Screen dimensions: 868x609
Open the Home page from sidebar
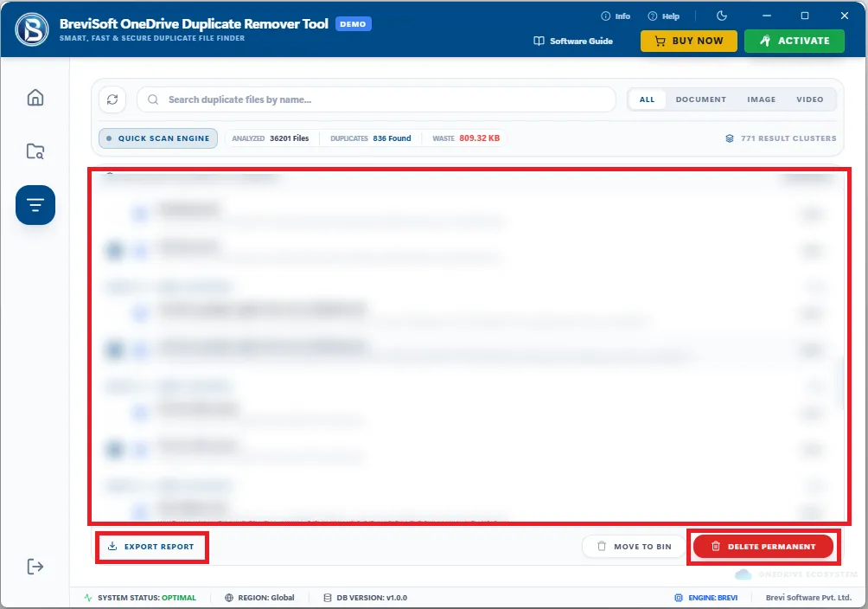coord(35,98)
